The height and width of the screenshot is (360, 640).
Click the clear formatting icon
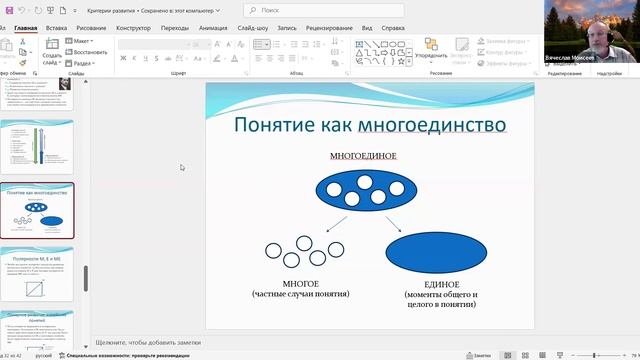pyautogui.click(x=241, y=44)
